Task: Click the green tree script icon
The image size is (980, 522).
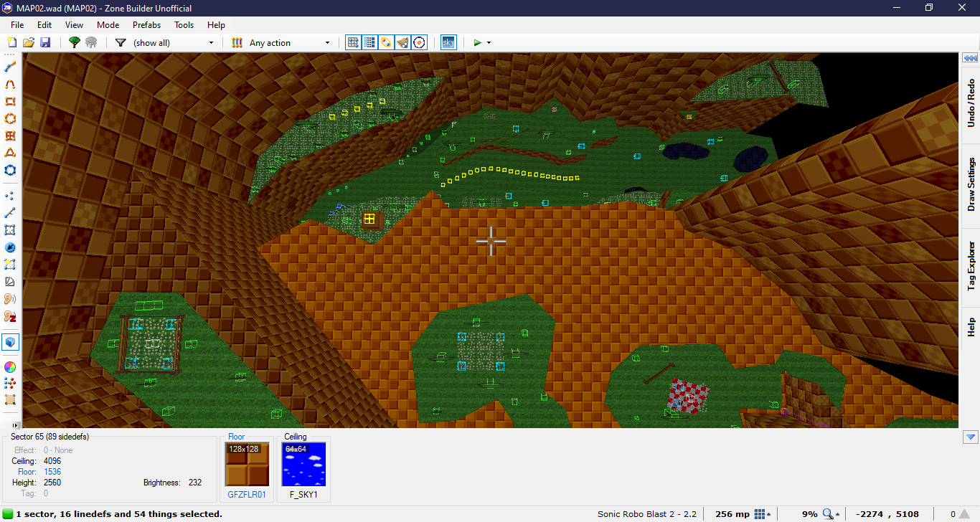Action: point(74,42)
